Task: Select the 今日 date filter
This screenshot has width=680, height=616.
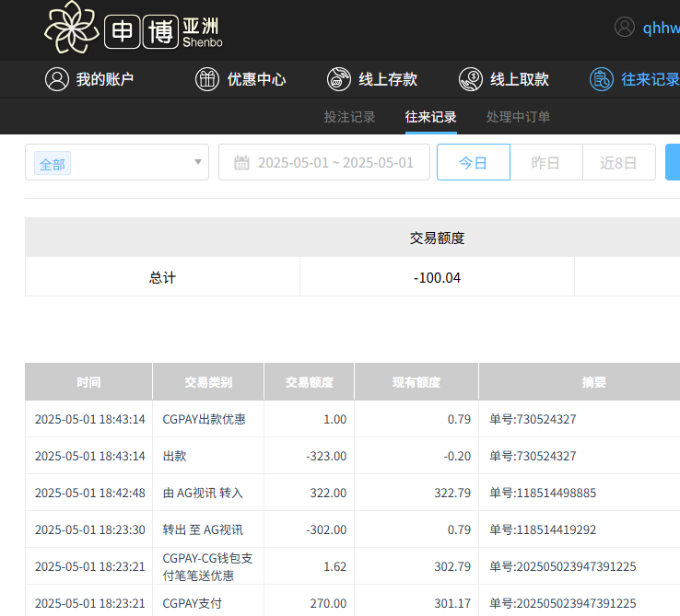Action: pyautogui.click(x=473, y=163)
